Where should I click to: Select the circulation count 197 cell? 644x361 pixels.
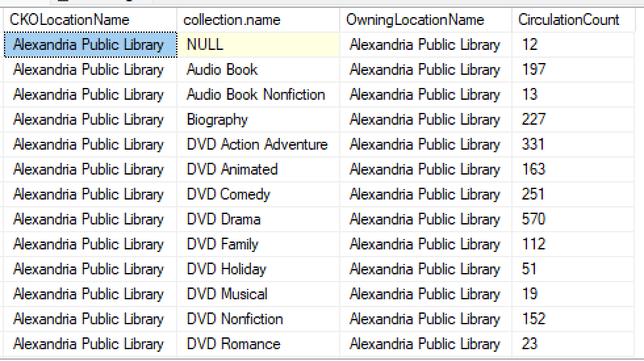click(x=573, y=70)
